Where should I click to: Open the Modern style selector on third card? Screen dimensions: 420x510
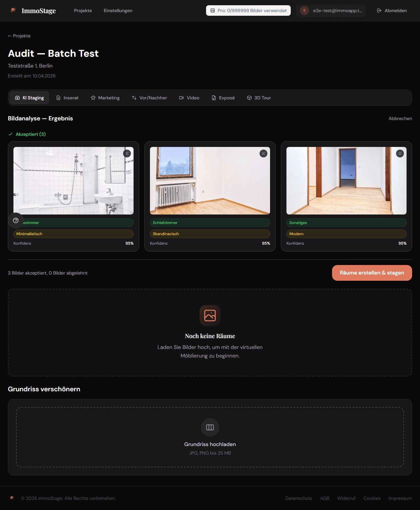[346, 234]
